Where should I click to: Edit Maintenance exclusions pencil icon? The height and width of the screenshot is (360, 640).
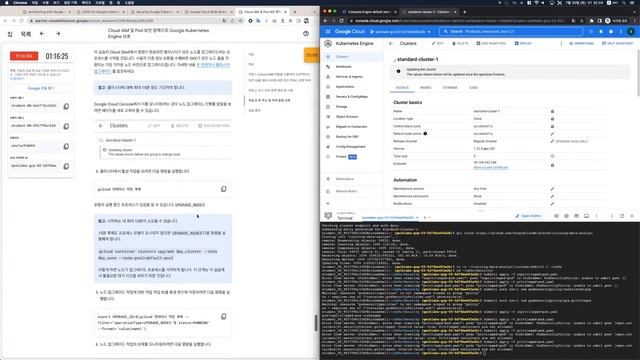coord(552,196)
